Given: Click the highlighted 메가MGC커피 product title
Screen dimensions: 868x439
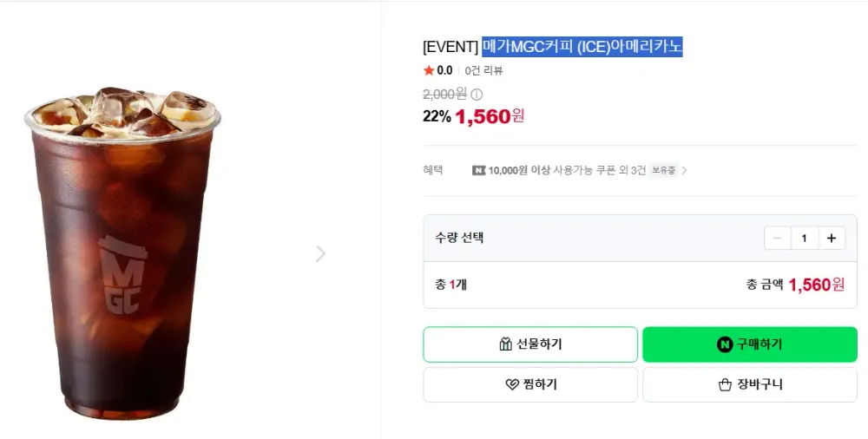Looking at the screenshot, I should click(x=582, y=47).
